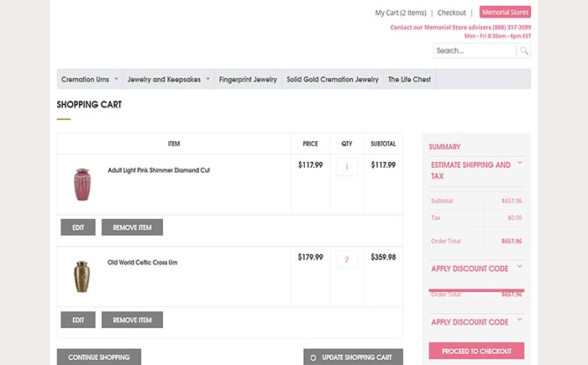Open Adult Light Pink Shimmer Diamond Cut link
Viewport: 588px width, 365px height.
[159, 170]
